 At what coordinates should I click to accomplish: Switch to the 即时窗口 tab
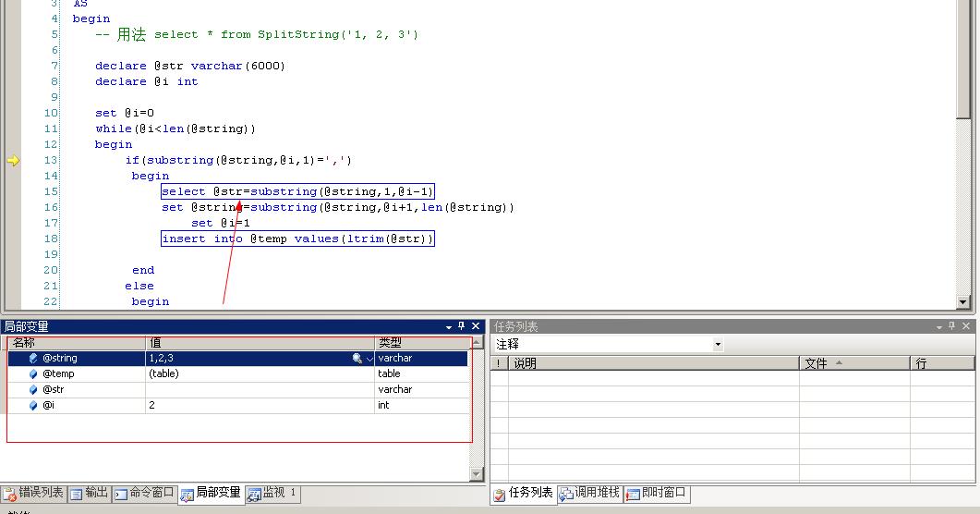[656, 494]
